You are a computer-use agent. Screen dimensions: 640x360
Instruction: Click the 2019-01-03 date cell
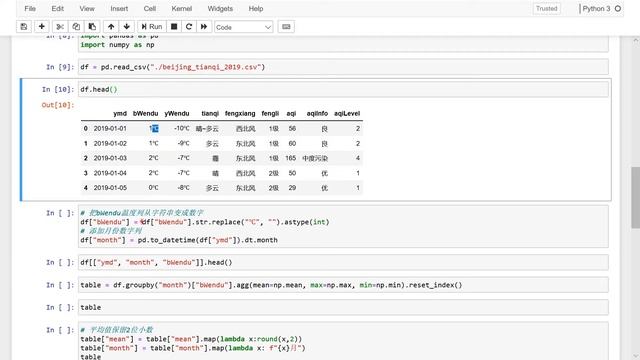pos(110,158)
